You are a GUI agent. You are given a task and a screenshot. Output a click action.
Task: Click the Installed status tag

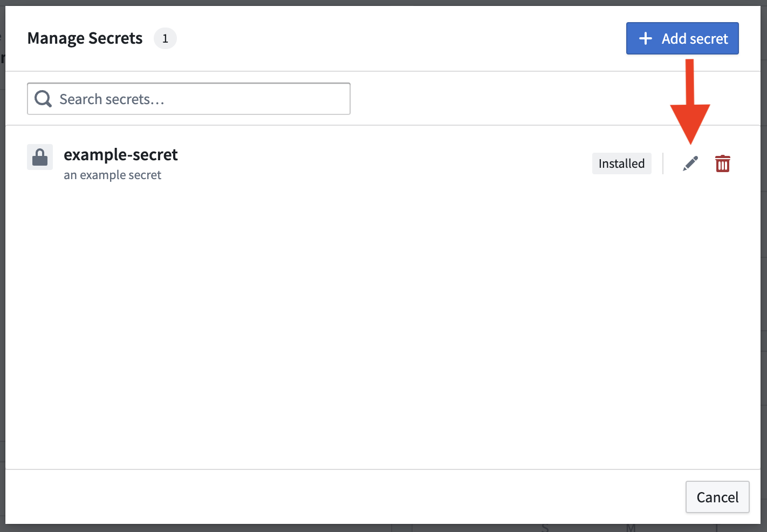621,163
